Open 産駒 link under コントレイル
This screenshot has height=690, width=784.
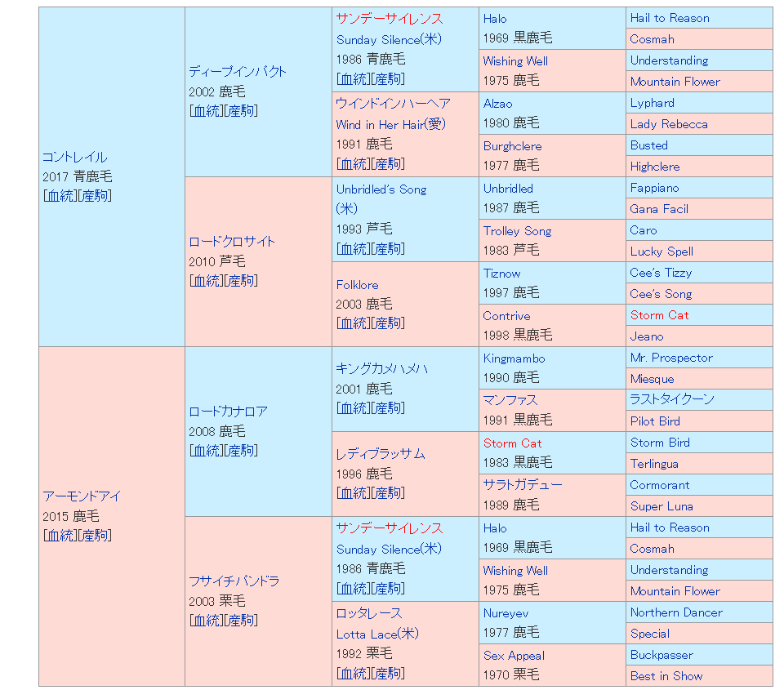pyautogui.click(x=95, y=196)
